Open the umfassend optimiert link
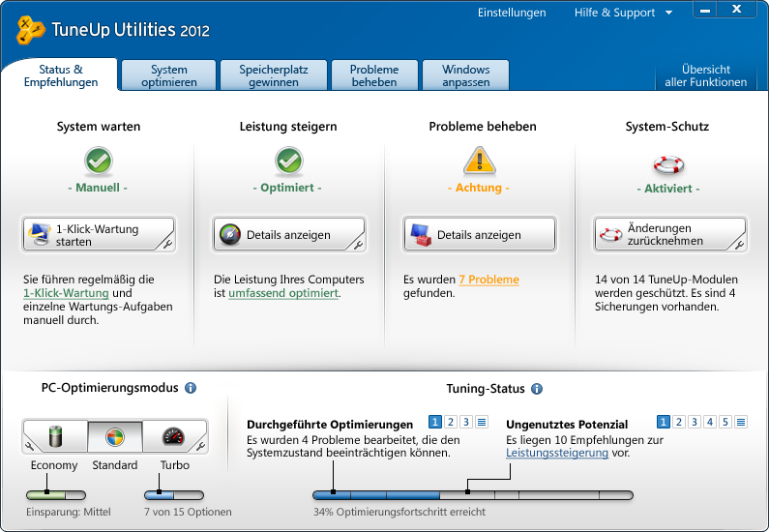769x532 pixels. (283, 293)
